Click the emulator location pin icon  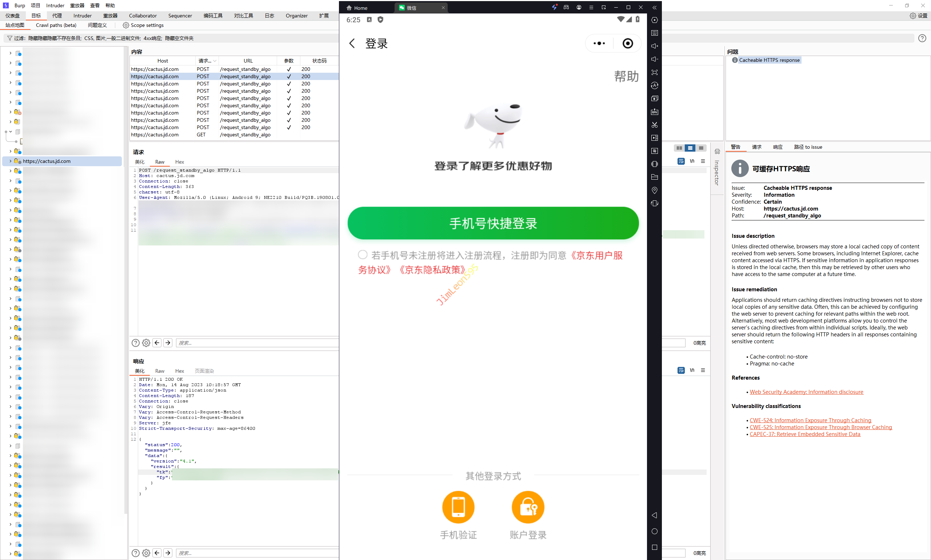coord(654,190)
